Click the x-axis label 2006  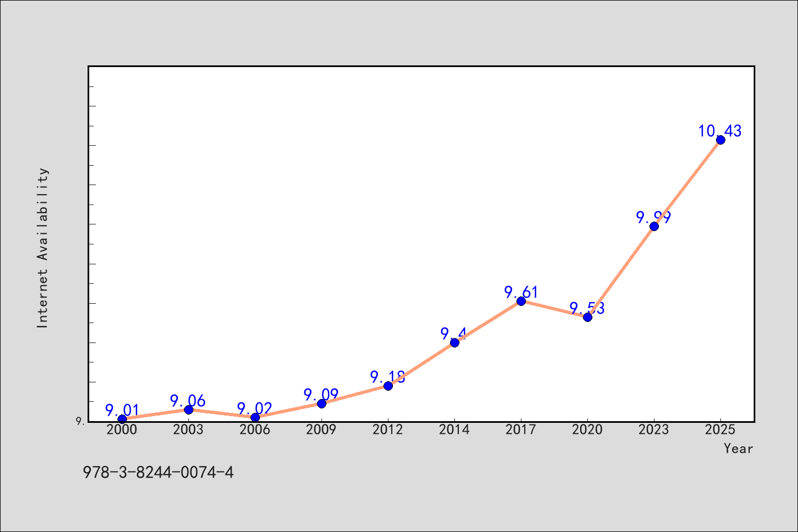[x=255, y=430]
